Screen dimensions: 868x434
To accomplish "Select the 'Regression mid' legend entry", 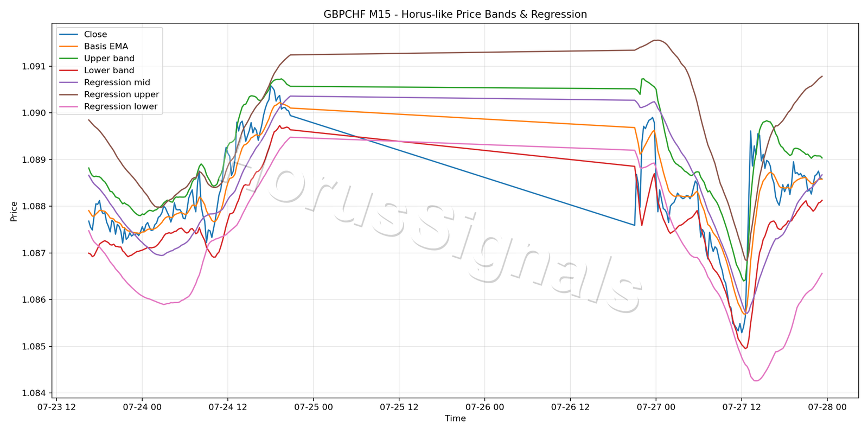I will (117, 82).
